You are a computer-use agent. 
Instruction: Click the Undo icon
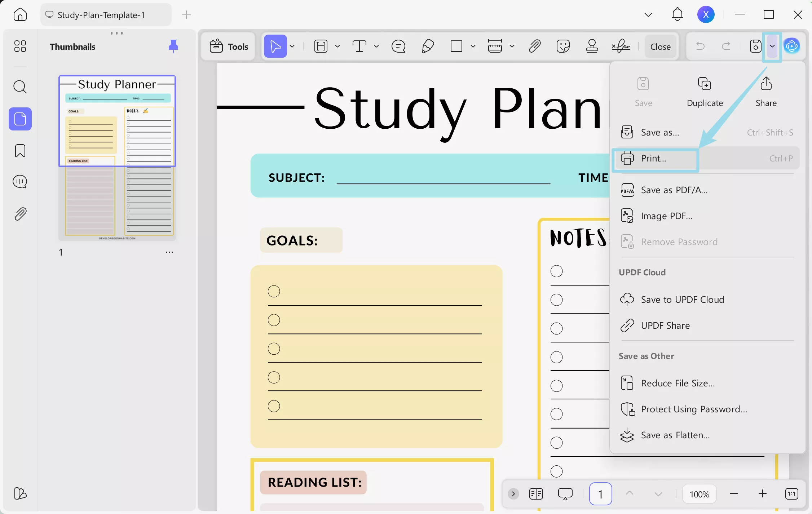point(701,46)
